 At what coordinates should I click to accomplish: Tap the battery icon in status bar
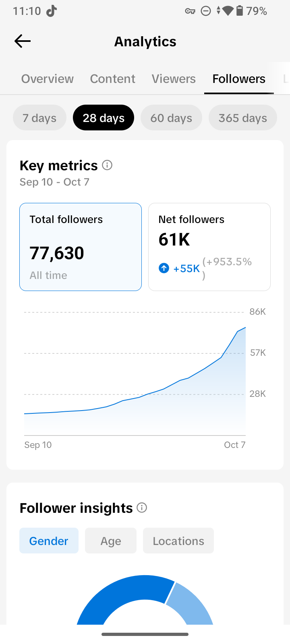(240, 10)
